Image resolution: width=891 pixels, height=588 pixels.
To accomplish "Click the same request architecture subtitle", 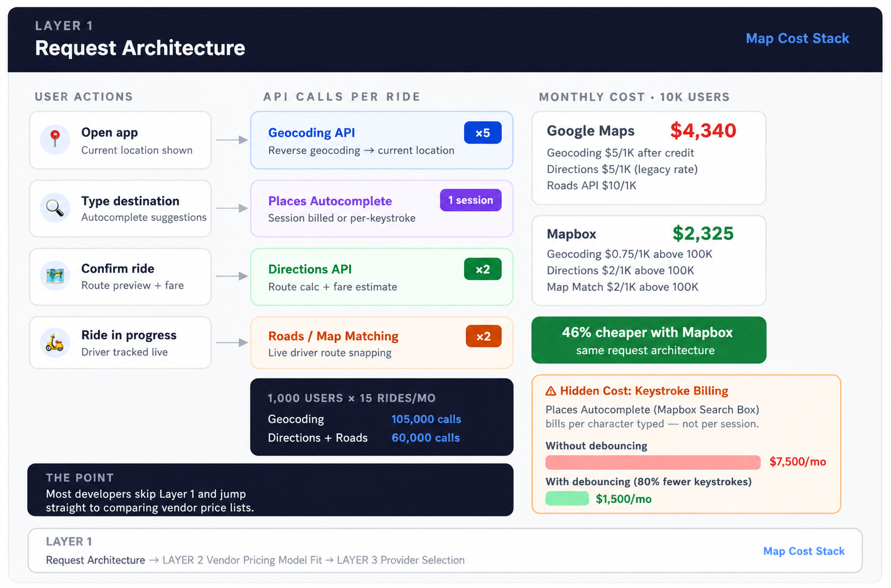I will [646, 351].
